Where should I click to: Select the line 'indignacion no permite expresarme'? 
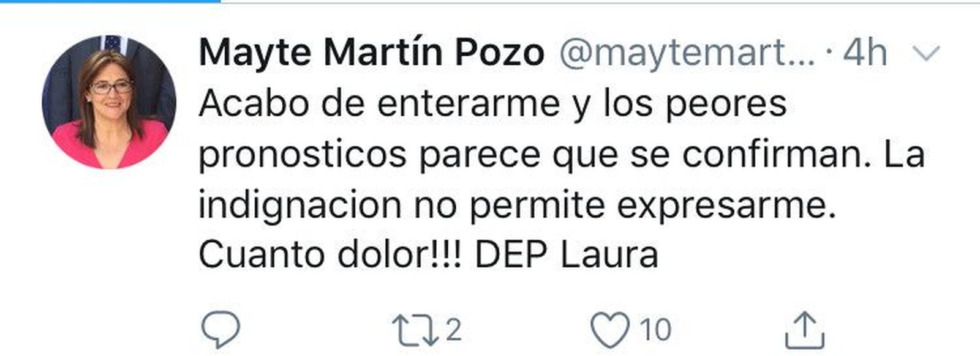click(x=518, y=206)
